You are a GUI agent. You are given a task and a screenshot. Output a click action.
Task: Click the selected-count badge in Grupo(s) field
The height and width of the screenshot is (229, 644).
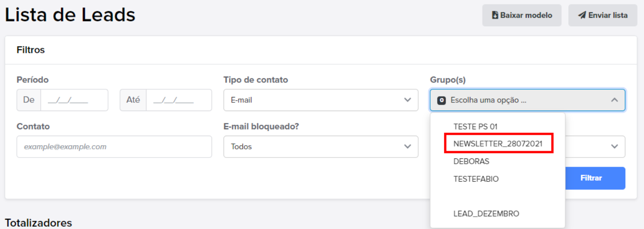click(x=441, y=100)
